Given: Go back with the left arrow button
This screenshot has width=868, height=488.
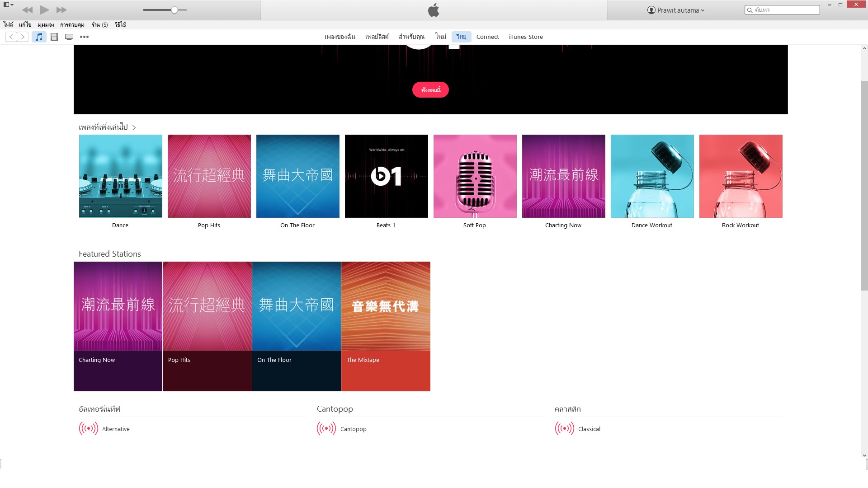Looking at the screenshot, I should click(11, 37).
